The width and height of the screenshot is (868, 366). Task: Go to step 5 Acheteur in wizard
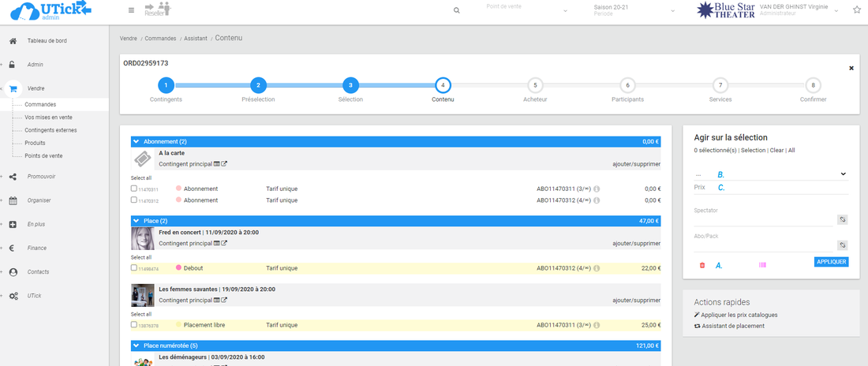535,85
